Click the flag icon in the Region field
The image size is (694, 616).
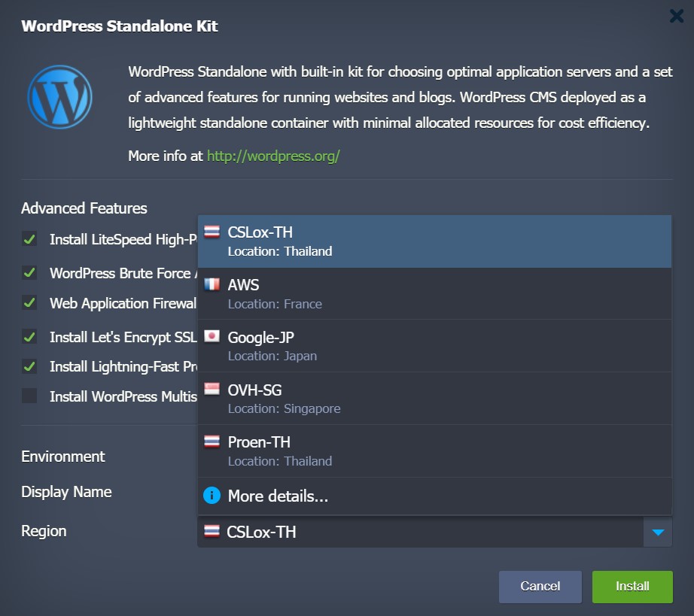click(212, 531)
